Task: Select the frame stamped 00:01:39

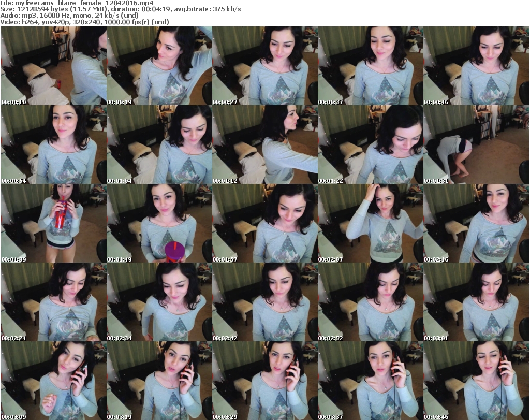Action: pos(54,224)
